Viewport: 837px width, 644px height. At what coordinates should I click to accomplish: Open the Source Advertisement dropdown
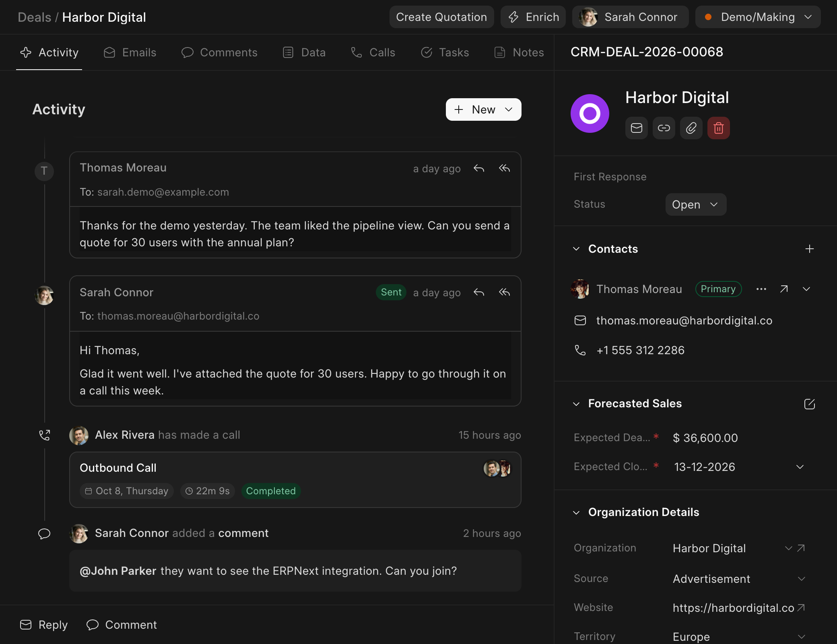click(x=802, y=579)
